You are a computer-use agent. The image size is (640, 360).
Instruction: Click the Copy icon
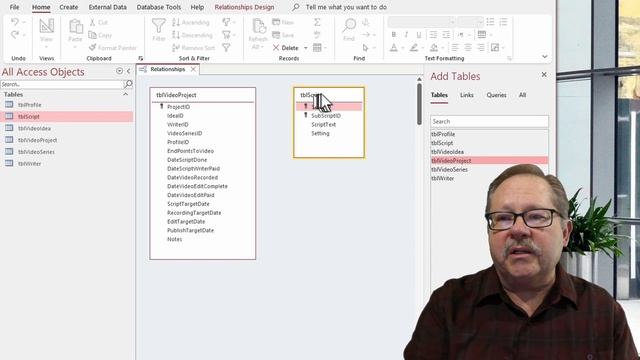coord(92,35)
